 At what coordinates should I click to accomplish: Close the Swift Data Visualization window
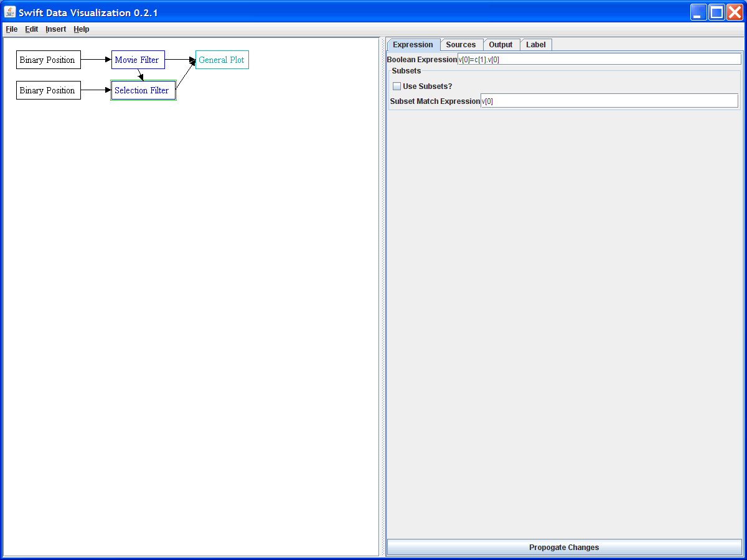coord(735,12)
